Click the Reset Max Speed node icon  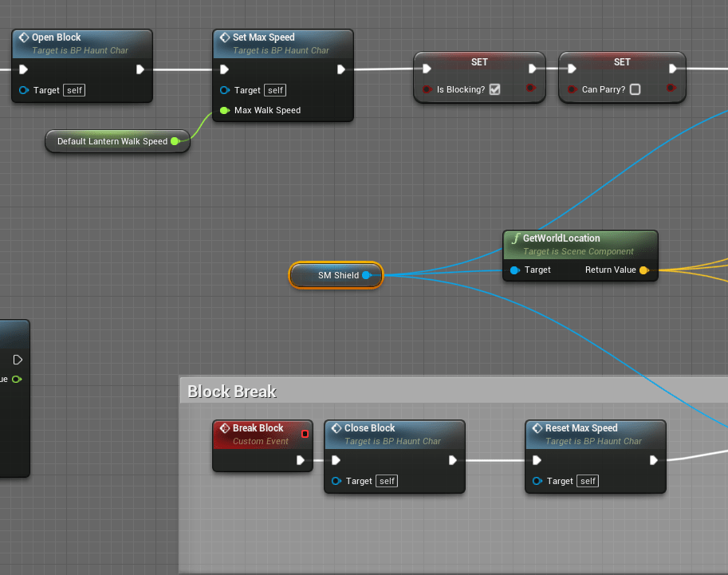(x=537, y=428)
